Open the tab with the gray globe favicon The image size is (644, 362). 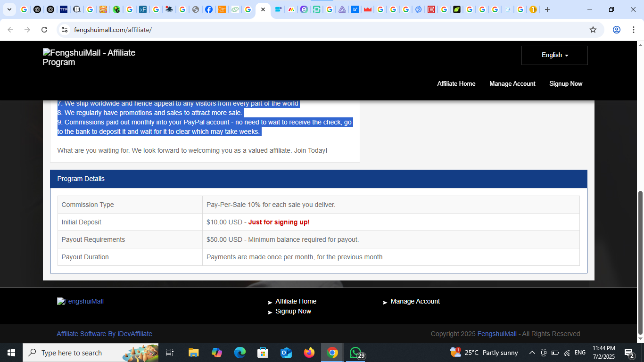195,9
